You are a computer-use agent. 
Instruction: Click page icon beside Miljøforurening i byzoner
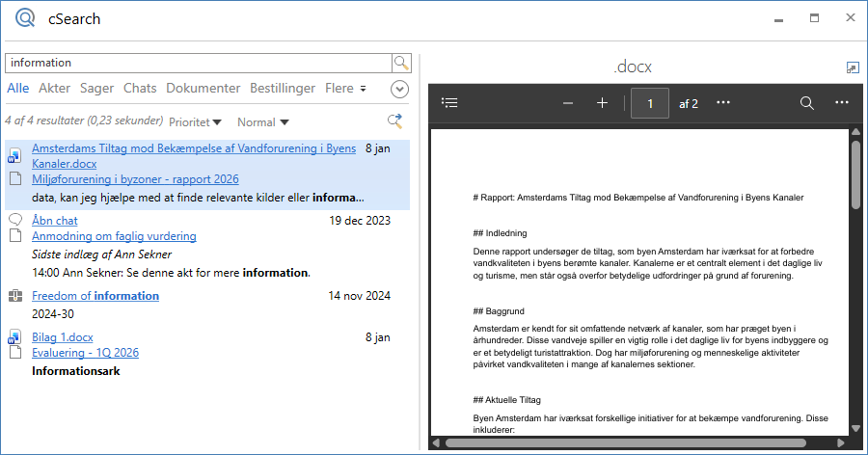point(15,178)
